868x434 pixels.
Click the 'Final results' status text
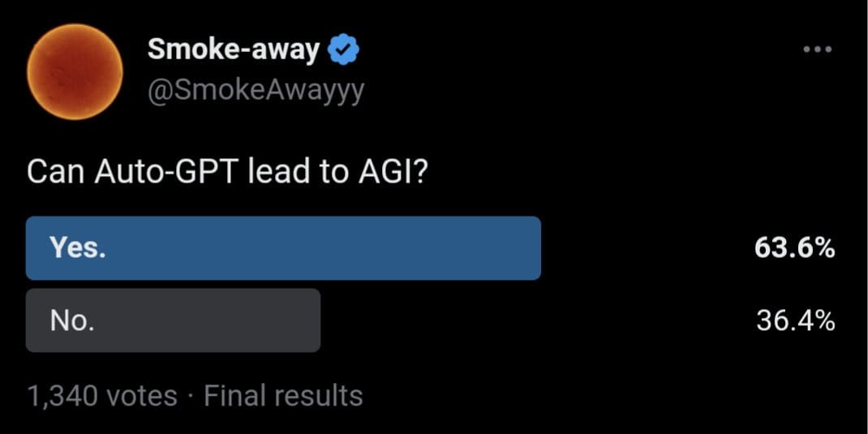pyautogui.click(x=283, y=396)
